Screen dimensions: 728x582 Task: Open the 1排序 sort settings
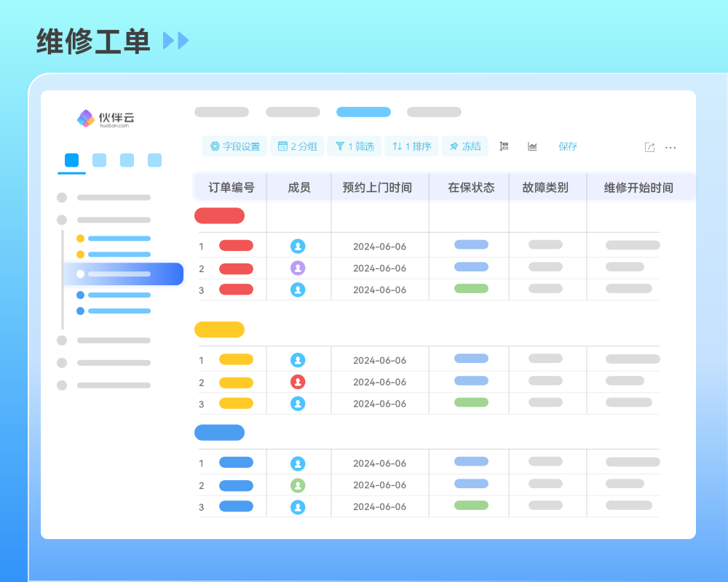pos(412,146)
